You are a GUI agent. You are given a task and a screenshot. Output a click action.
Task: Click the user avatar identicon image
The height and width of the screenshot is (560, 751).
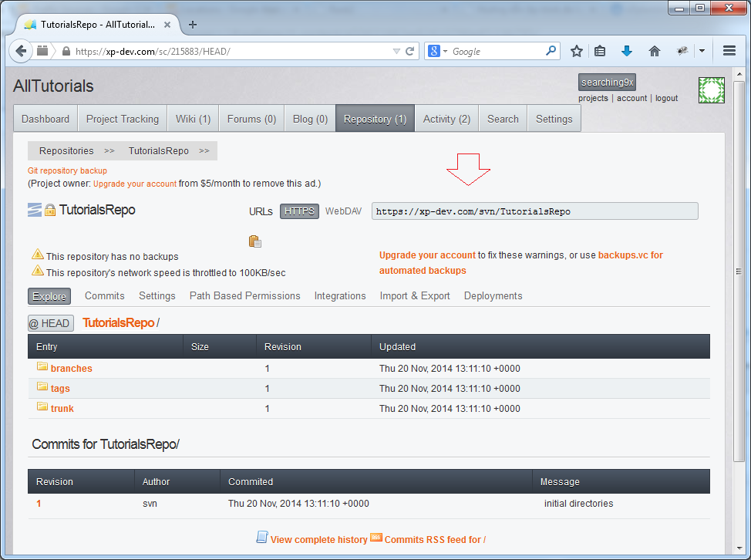pyautogui.click(x=711, y=90)
